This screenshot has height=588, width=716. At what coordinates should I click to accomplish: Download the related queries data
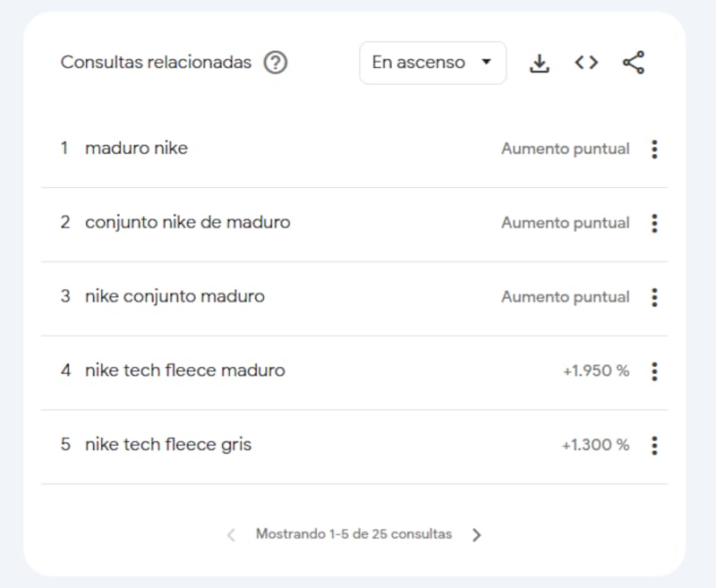[x=540, y=63]
